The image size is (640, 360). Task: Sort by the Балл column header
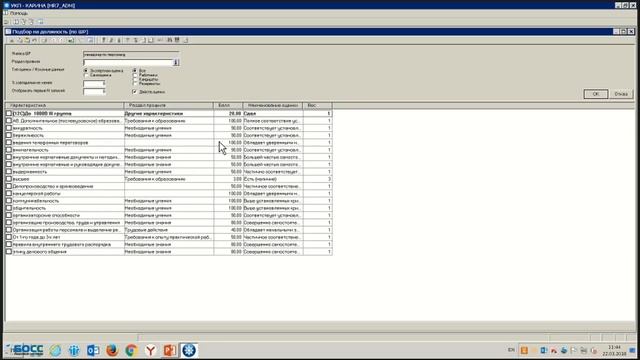[x=228, y=105]
